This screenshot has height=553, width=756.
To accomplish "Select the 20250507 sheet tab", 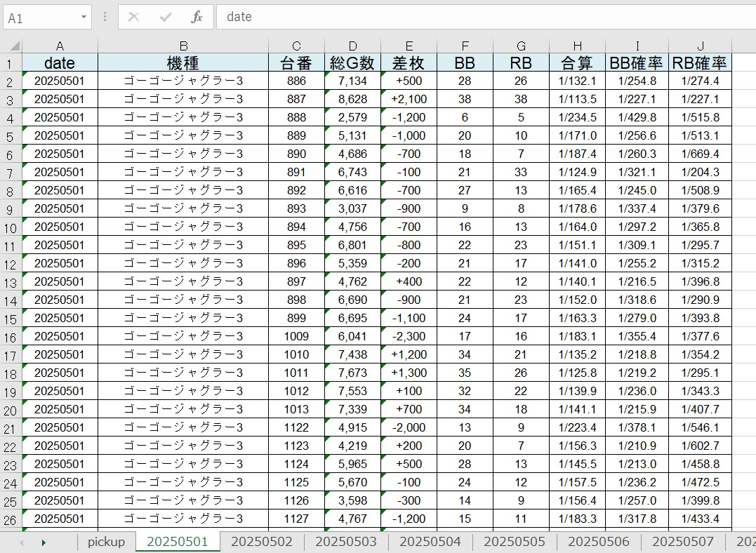I will (x=683, y=542).
